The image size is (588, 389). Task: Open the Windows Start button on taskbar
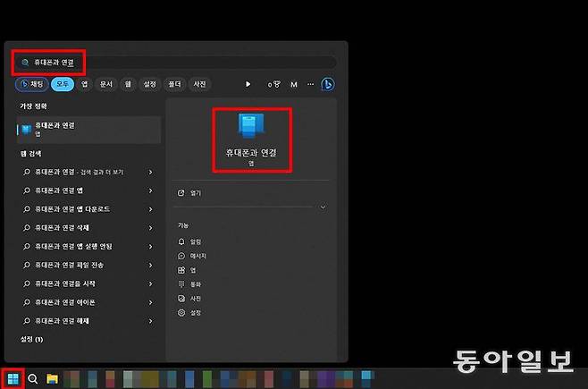click(13, 379)
